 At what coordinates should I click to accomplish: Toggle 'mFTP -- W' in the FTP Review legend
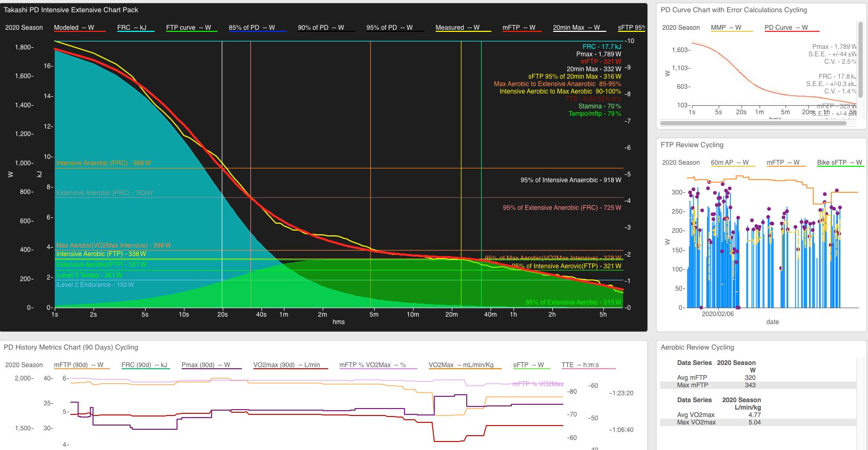786,163
